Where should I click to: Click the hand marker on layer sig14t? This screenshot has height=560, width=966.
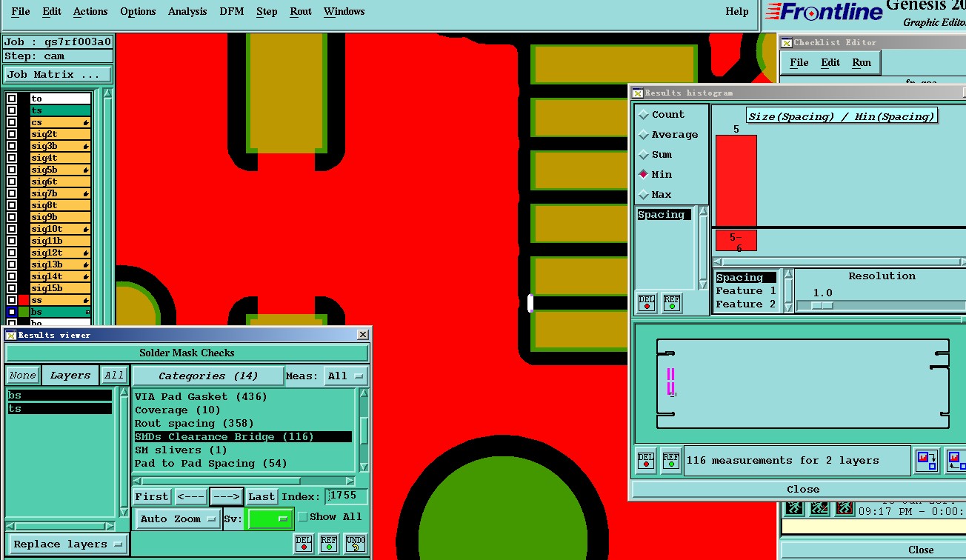(x=86, y=276)
